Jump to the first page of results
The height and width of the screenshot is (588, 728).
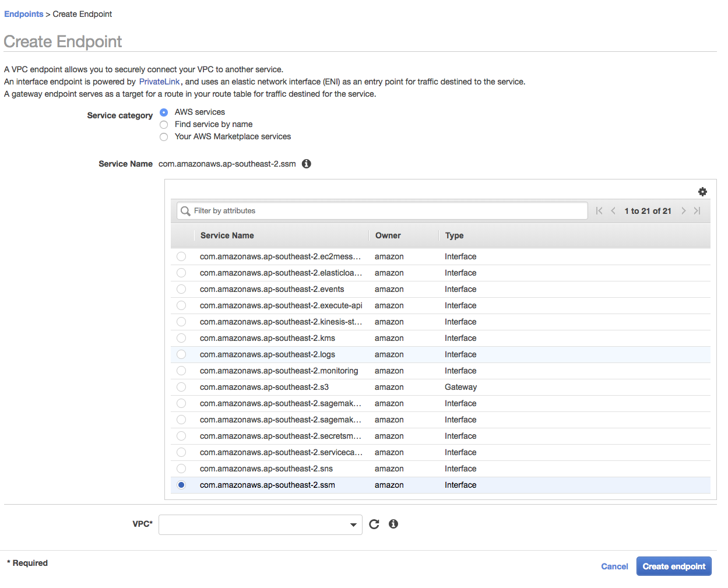[599, 210]
